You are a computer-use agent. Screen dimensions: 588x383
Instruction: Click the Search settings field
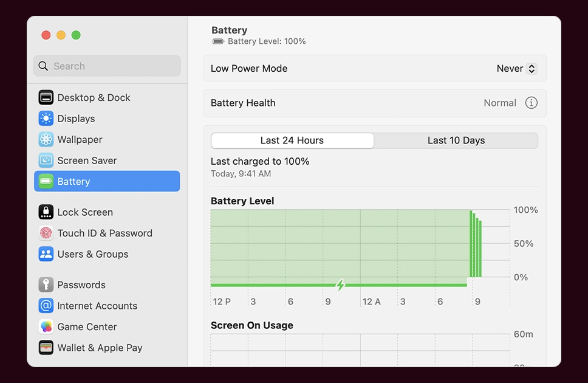tap(107, 66)
